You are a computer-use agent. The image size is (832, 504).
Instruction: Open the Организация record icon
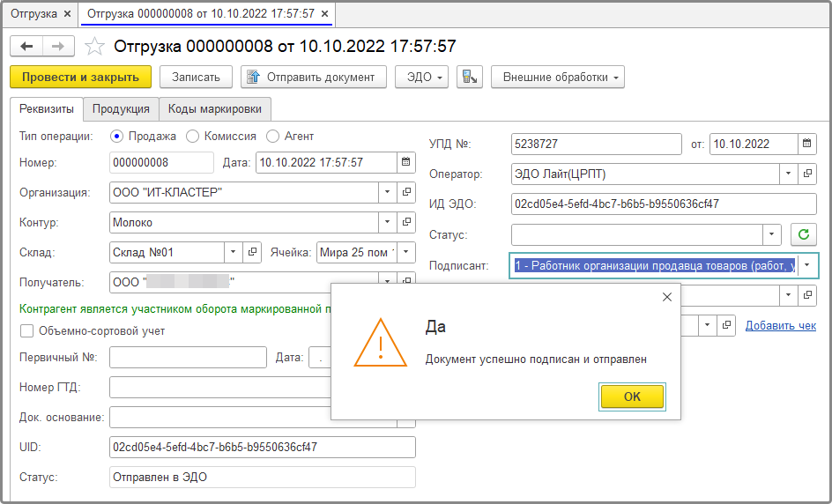click(406, 192)
